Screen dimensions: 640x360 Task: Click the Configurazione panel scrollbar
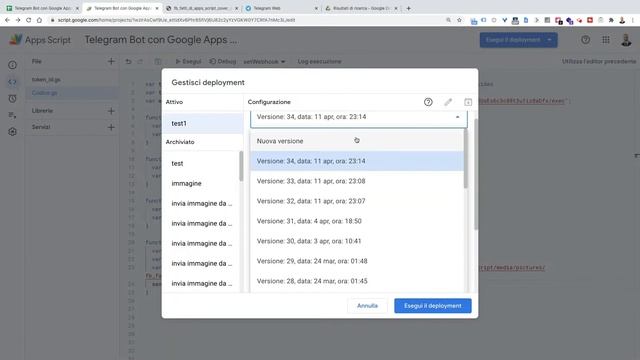click(476, 174)
